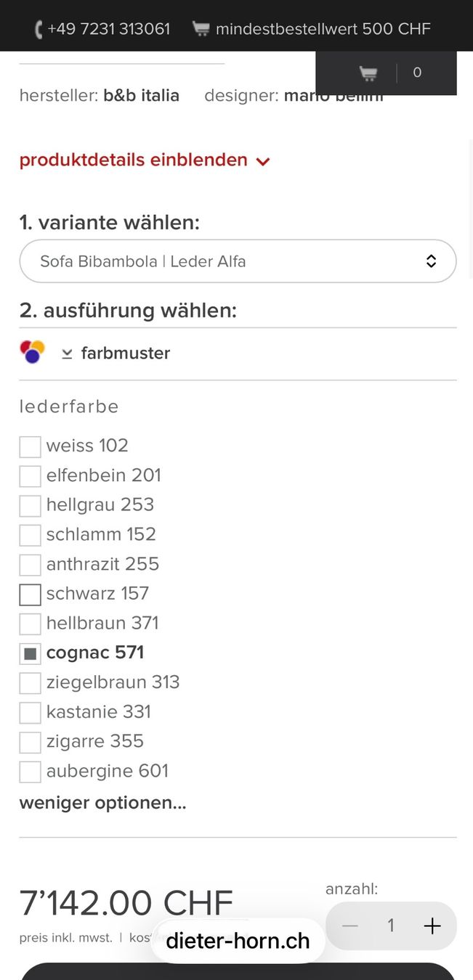Open the Sofa Bibambola variant dropdown

(x=238, y=261)
